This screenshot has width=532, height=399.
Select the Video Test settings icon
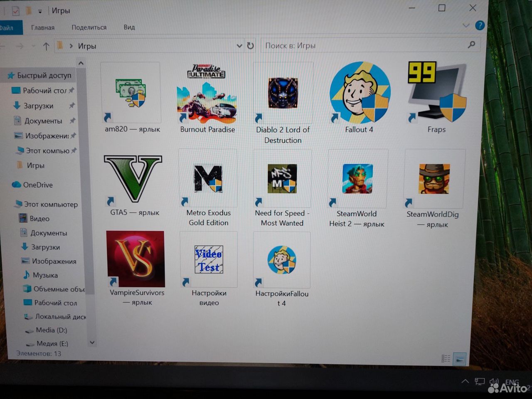(x=209, y=259)
